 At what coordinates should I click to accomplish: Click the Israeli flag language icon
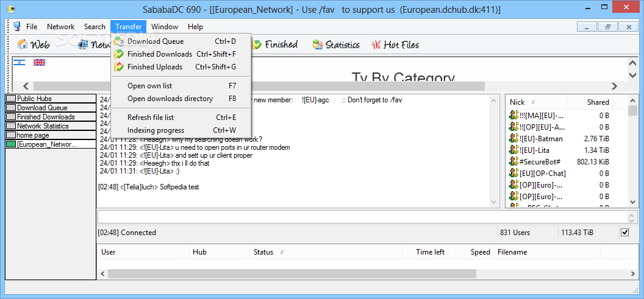pyautogui.click(x=20, y=62)
